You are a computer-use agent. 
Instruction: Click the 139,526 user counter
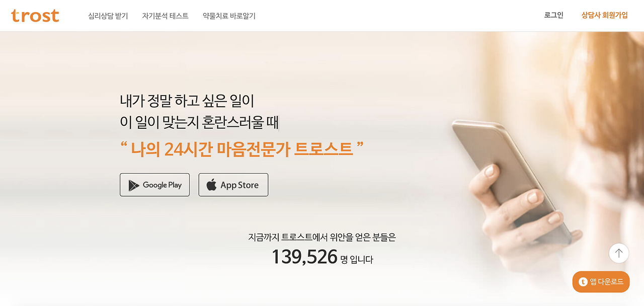(304, 257)
